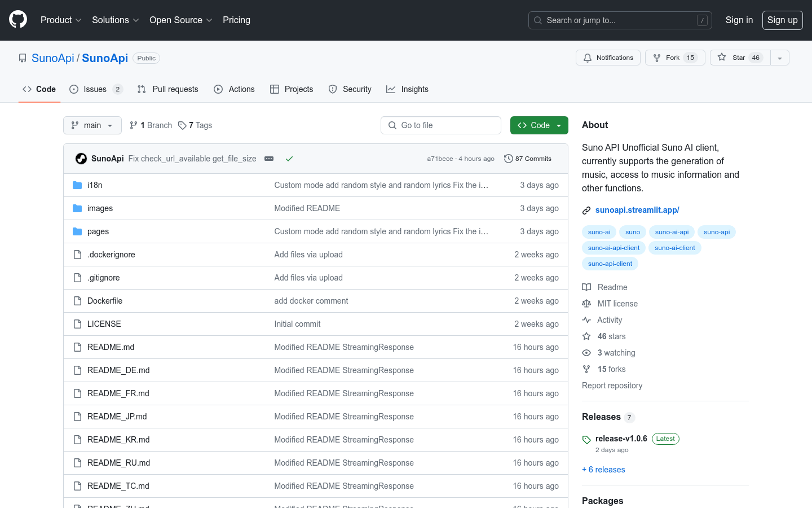Click the 'Initial commit' message
The width and height of the screenshot is (812, 508).
point(297,324)
